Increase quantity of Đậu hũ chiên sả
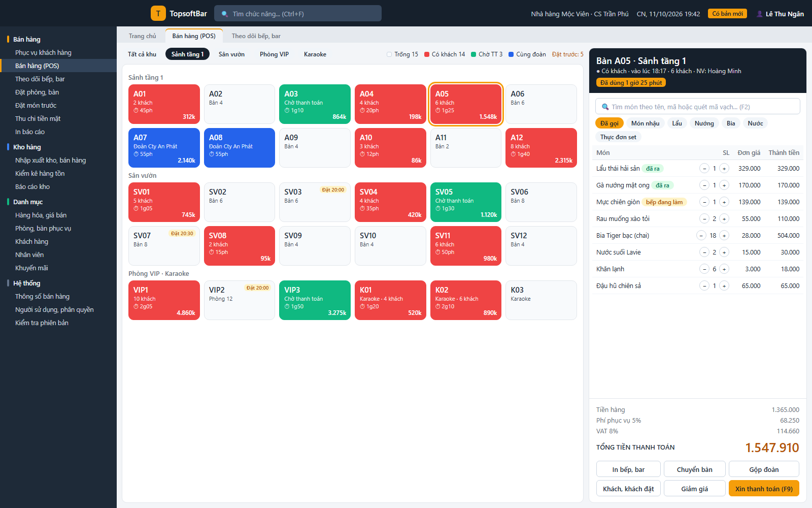Image resolution: width=812 pixels, height=508 pixels. [724, 285]
